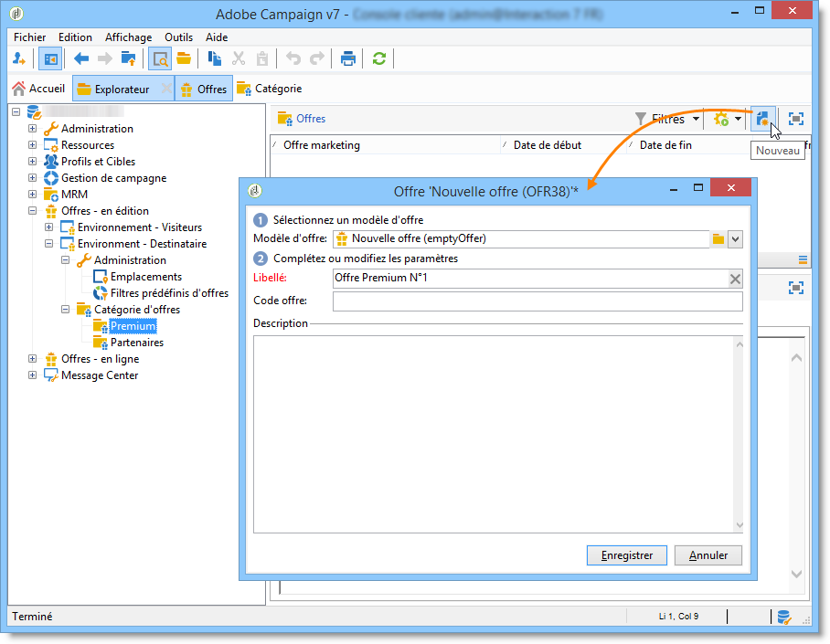Click the paste clipboard icon
Image resolution: width=830 pixels, height=644 pixels.
click(x=262, y=58)
